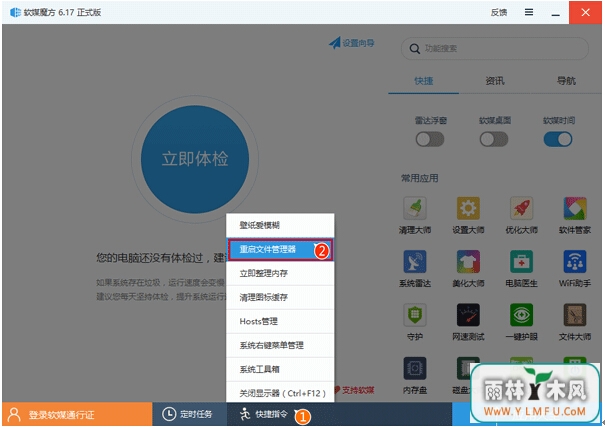This screenshot has height=428, width=605.
Task: Click the 常用应用 section heading
Action: [419, 178]
